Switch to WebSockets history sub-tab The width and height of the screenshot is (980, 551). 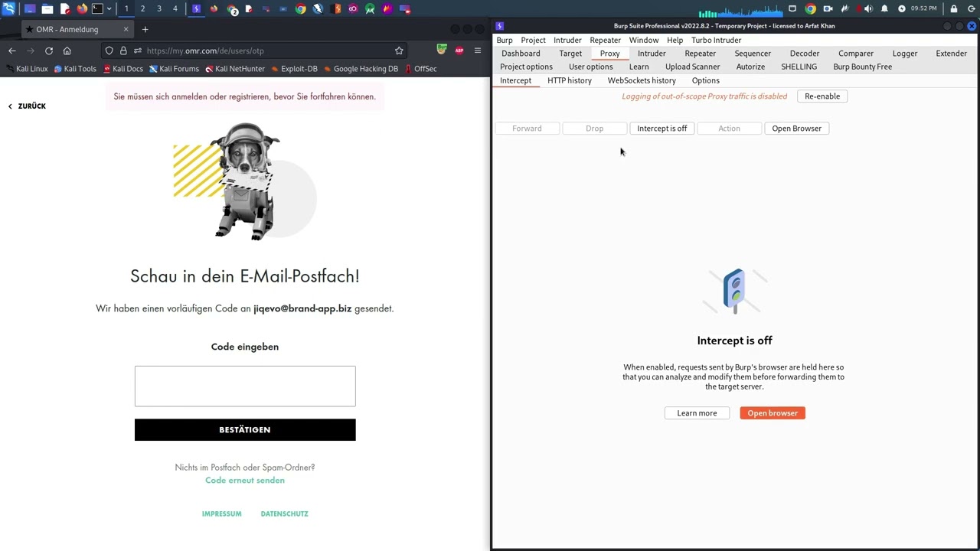642,80
